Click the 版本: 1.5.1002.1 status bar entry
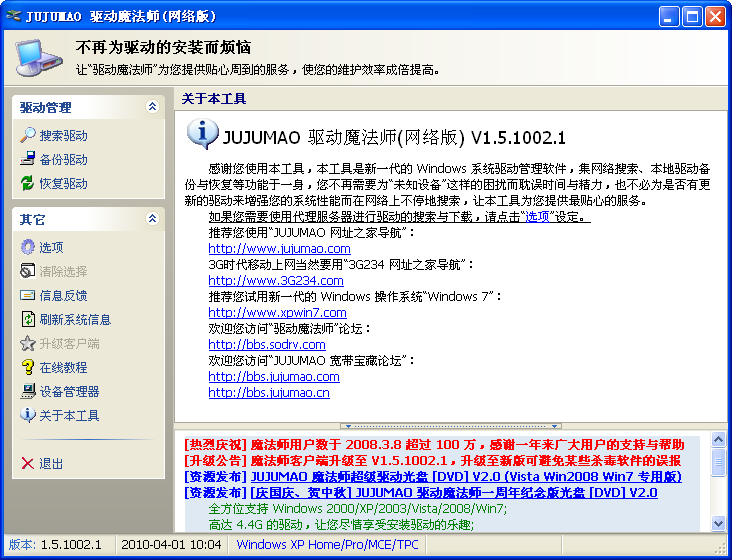Image resolution: width=732 pixels, height=560 pixels. tap(55, 545)
